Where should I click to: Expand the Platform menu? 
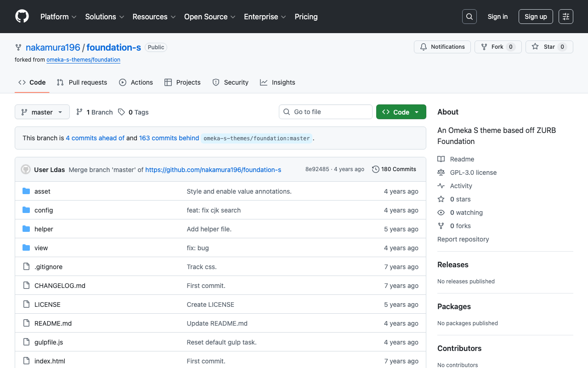[58, 17]
